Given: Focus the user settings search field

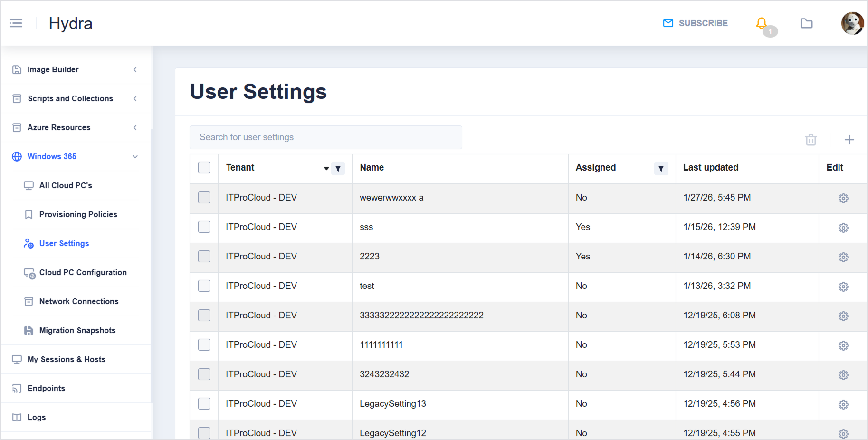Looking at the screenshot, I should 325,137.
